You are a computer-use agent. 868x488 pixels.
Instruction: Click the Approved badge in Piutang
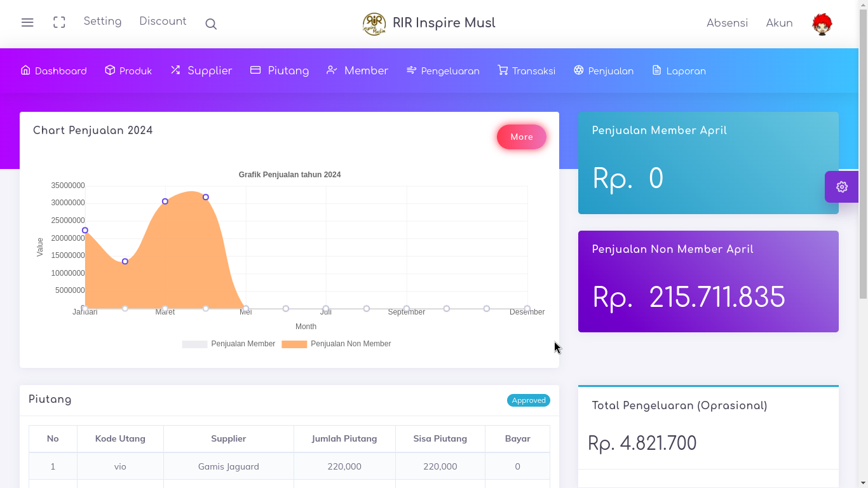[528, 400]
